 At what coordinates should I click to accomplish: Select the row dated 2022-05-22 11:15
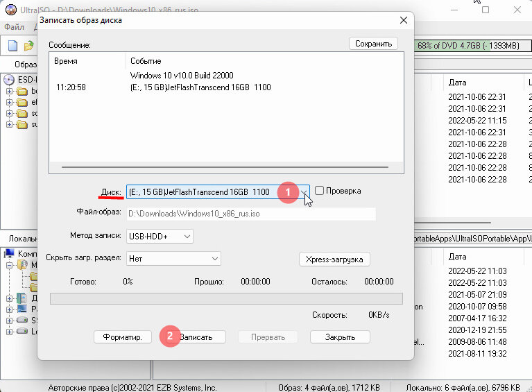pyautogui.click(x=477, y=121)
